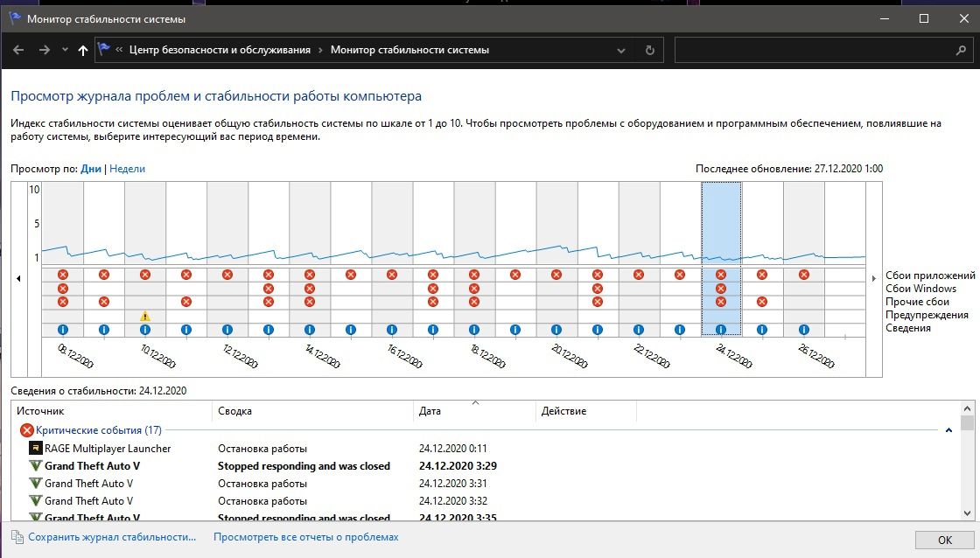Select the miscellaneous failure icon for 18.12.2020
Image resolution: width=980 pixels, height=558 pixels.
coord(474,301)
